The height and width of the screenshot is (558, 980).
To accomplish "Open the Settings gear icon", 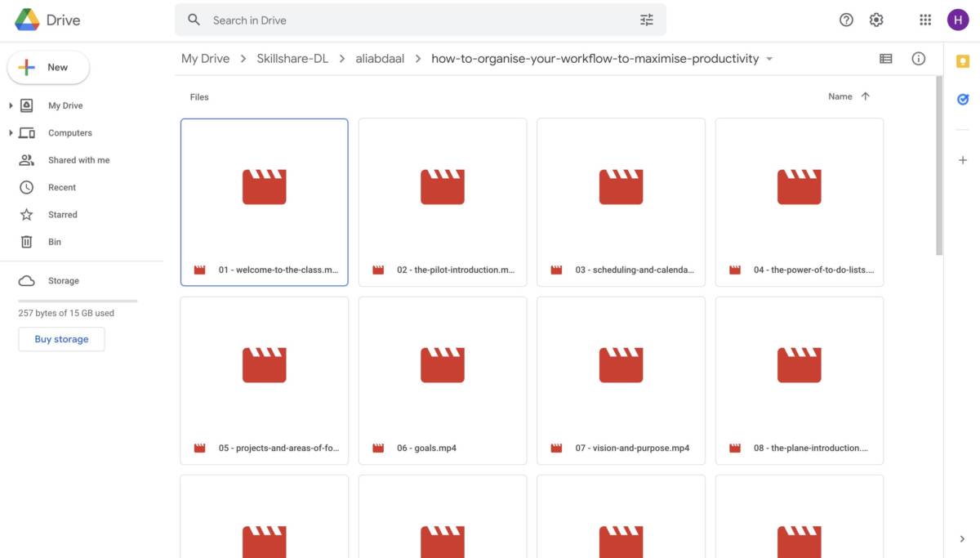I will [876, 20].
